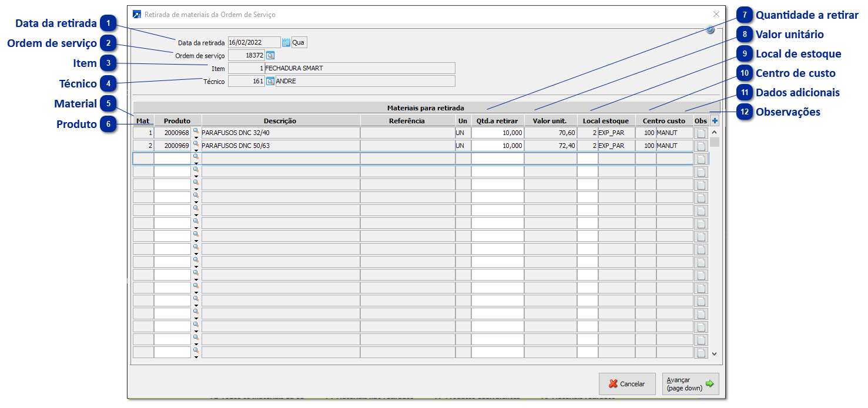Click the Cancelar button
Image resolution: width=868 pixels, height=408 pixels.
pos(627,384)
